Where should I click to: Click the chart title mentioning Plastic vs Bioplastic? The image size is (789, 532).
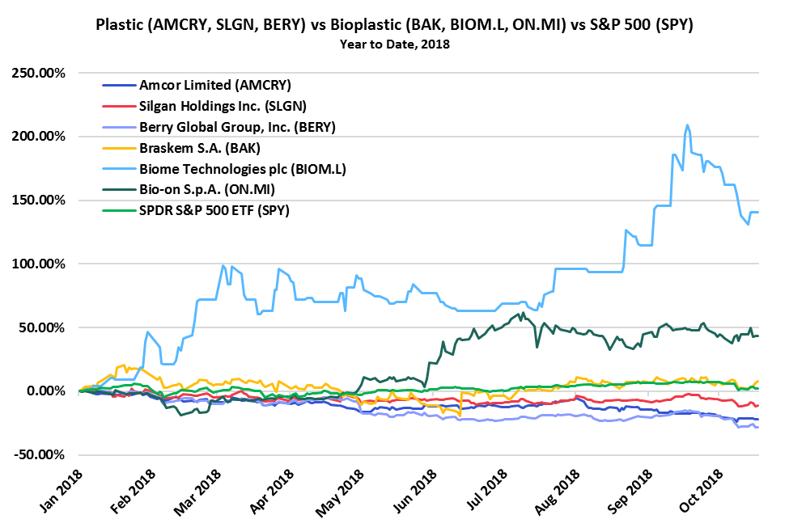395,24
